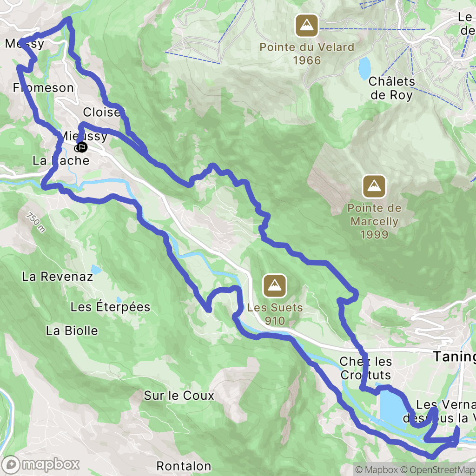Open the Mapbox attribution link
The width and height of the screenshot is (476, 476).
pos(377,470)
